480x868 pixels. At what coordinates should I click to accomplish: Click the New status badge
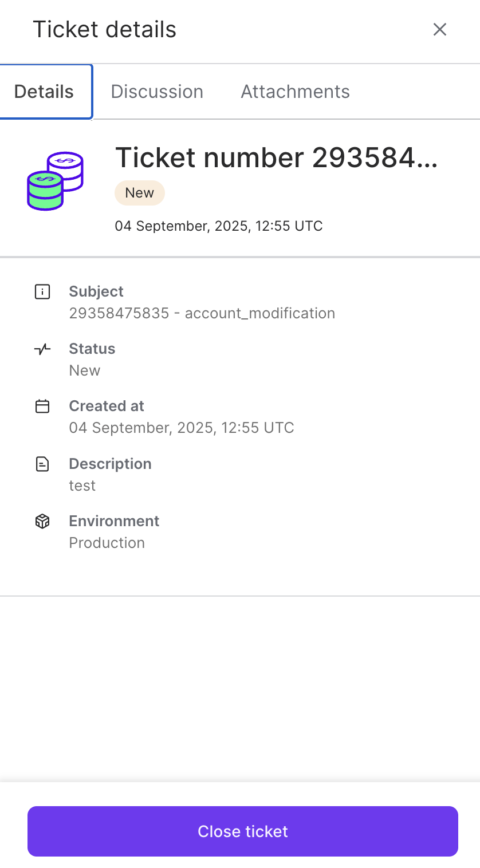point(140,193)
